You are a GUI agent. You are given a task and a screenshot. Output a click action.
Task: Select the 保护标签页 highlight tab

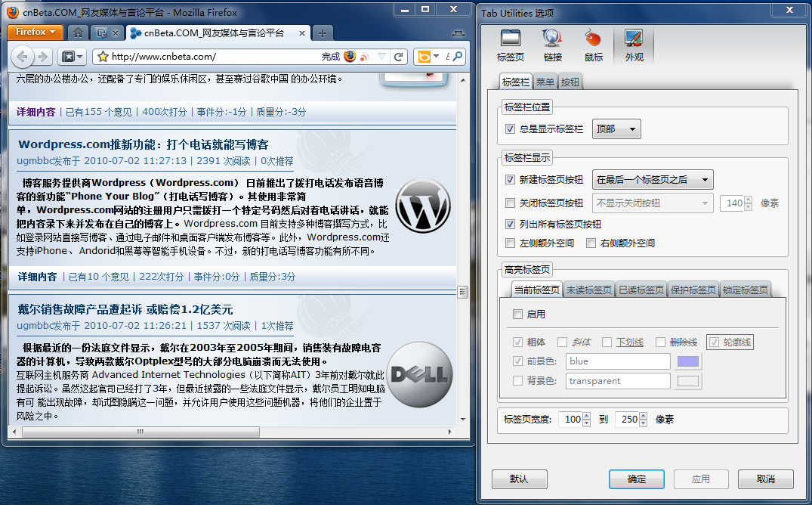(x=693, y=290)
